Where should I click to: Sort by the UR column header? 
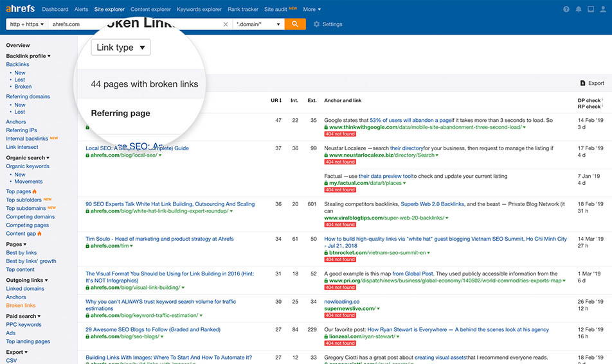pyautogui.click(x=276, y=100)
